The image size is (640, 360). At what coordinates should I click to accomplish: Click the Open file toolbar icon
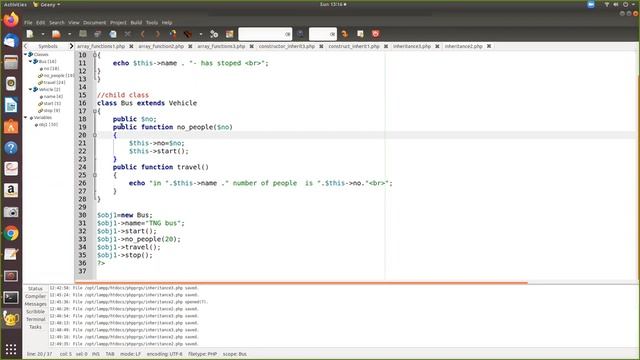click(x=56, y=34)
